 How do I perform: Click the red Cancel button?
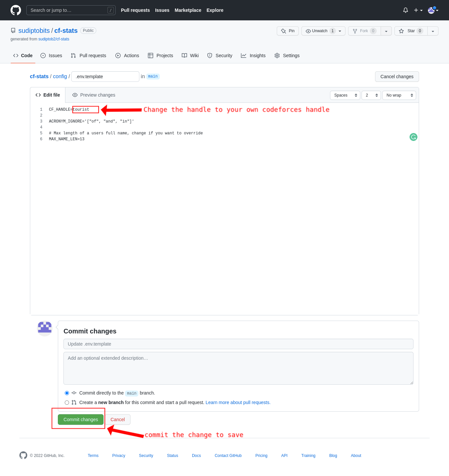click(118, 419)
